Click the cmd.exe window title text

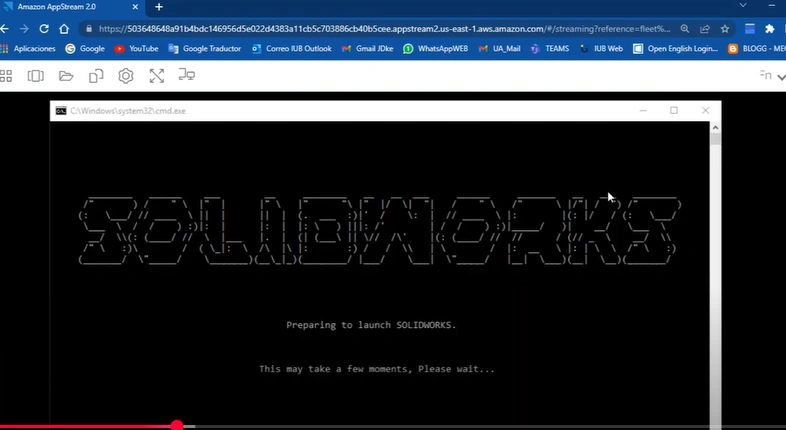[128, 111]
